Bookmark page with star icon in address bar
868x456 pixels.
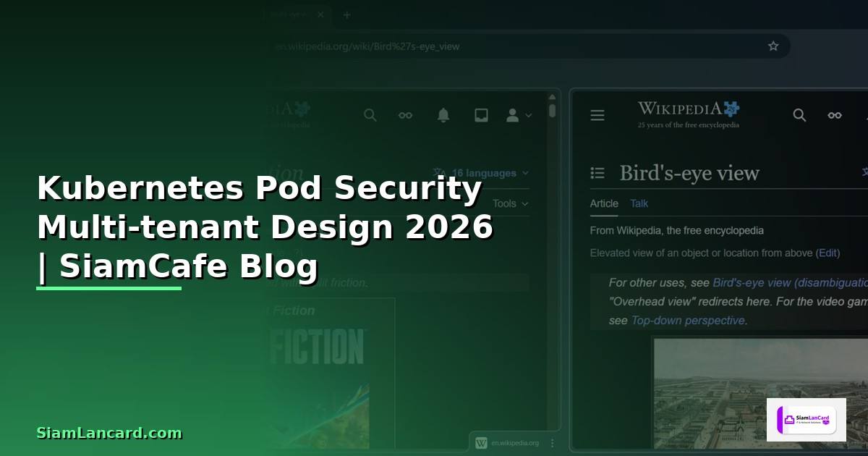tap(773, 46)
